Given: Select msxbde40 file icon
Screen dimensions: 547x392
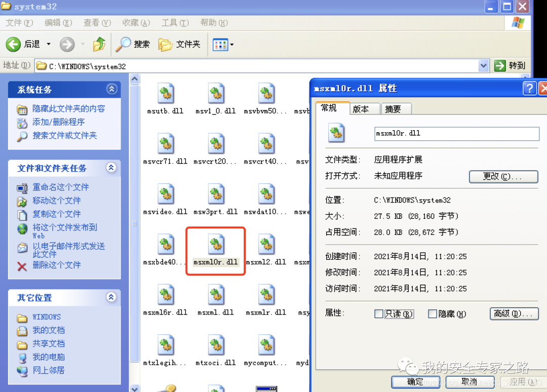Looking at the screenshot, I should 166,244.
